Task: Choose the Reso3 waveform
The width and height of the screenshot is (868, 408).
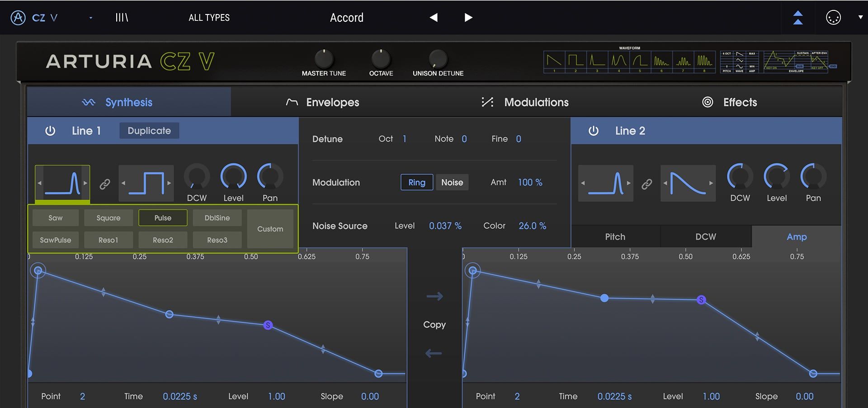Action: (x=217, y=240)
